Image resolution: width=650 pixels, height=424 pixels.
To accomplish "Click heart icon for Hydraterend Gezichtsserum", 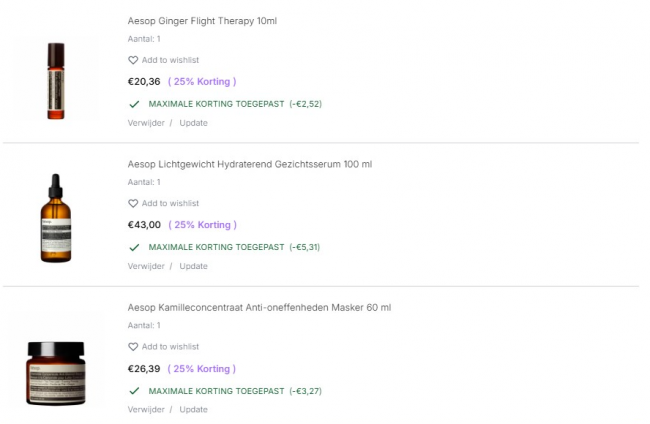I will pyautogui.click(x=133, y=203).
